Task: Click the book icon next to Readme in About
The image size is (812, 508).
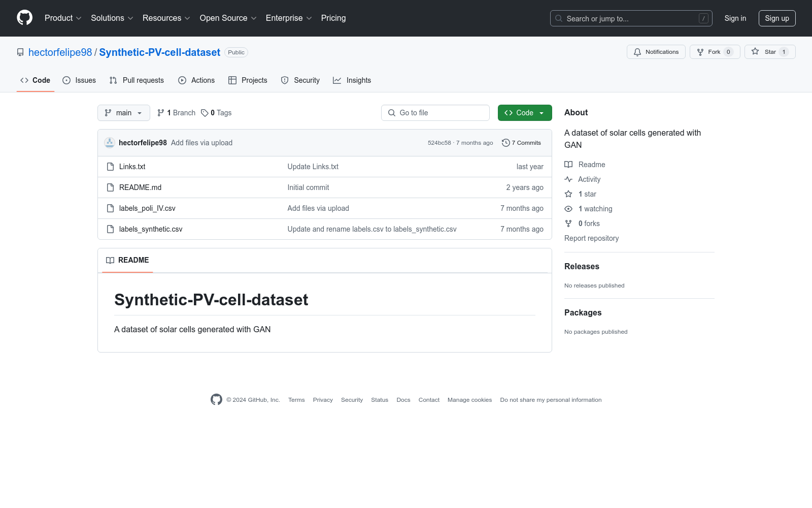Action: coord(568,165)
